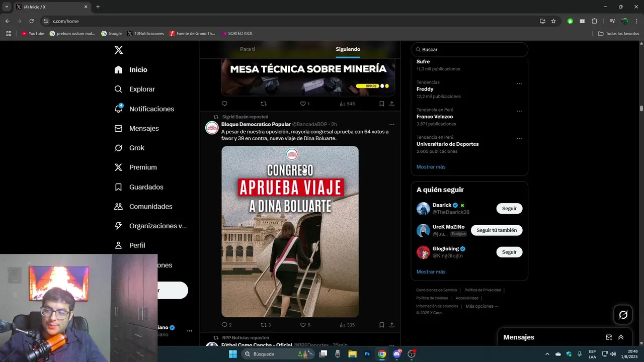Click the Buscar search field
Image resolution: width=644 pixels, height=362 pixels.
(x=469, y=50)
